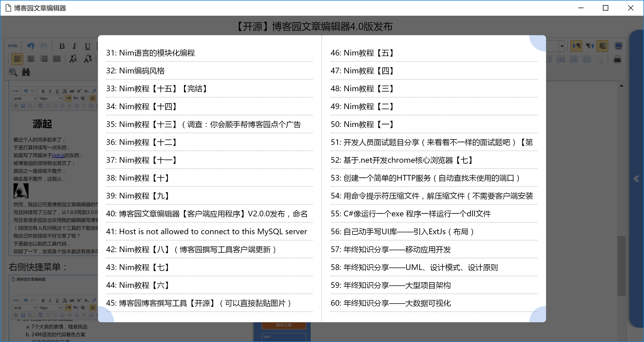
Task: Open the preview magnifier icon
Action: (x=13, y=72)
